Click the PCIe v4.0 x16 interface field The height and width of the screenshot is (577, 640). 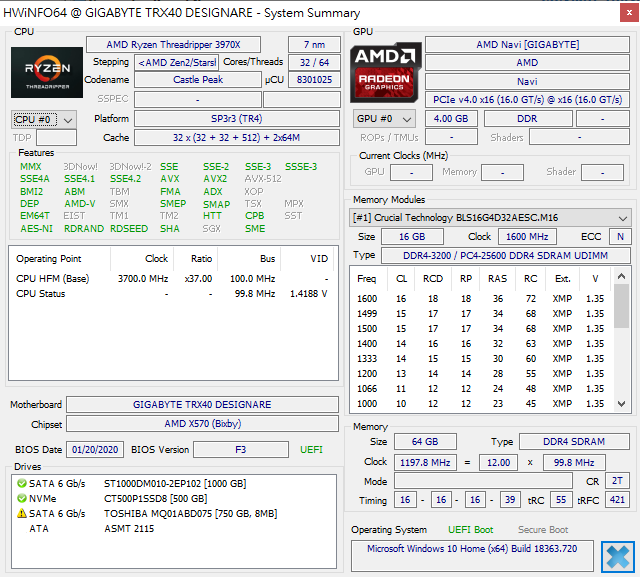tap(527, 100)
